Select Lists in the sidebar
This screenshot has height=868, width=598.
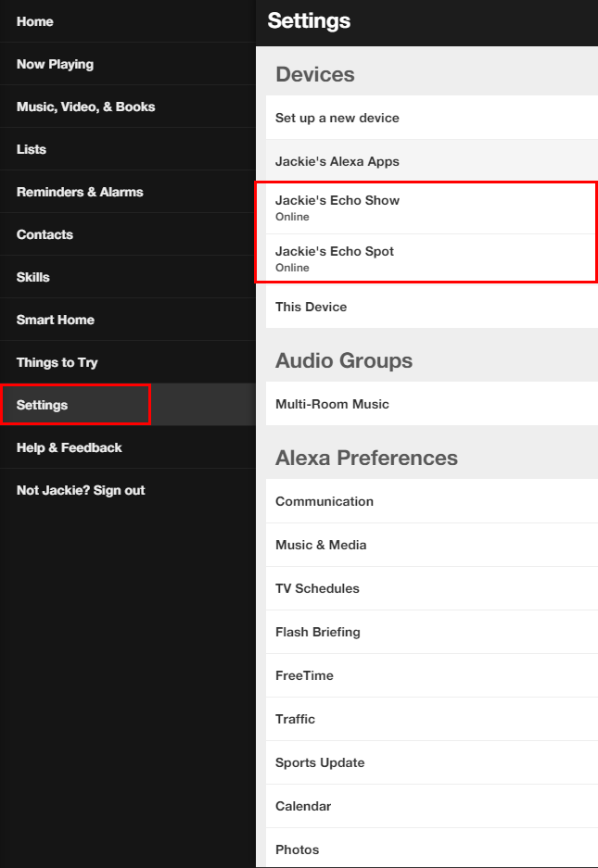[127, 149]
